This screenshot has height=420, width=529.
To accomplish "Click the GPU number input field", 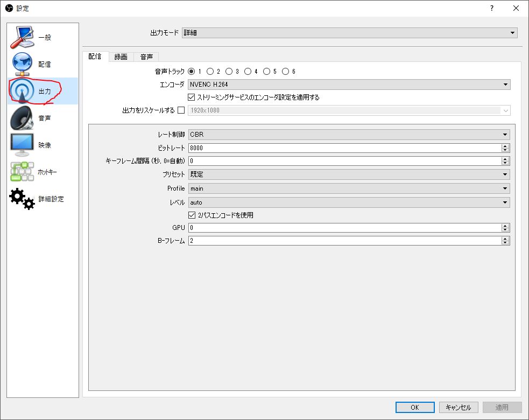I will [345, 228].
